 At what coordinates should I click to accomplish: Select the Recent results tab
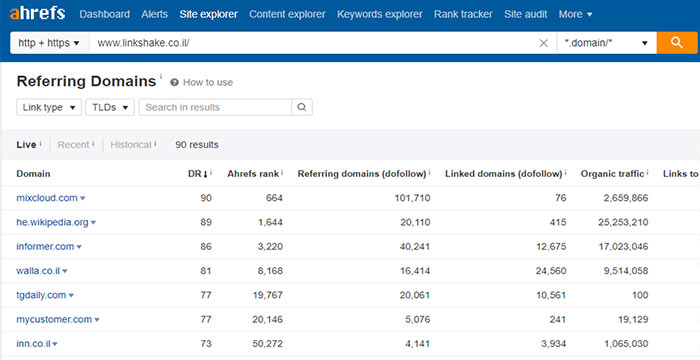coord(73,145)
